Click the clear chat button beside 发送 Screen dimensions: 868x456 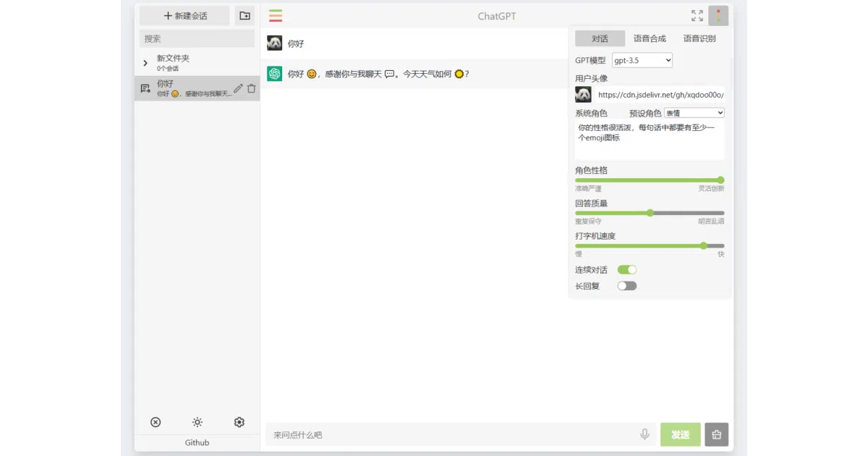pyautogui.click(x=717, y=434)
